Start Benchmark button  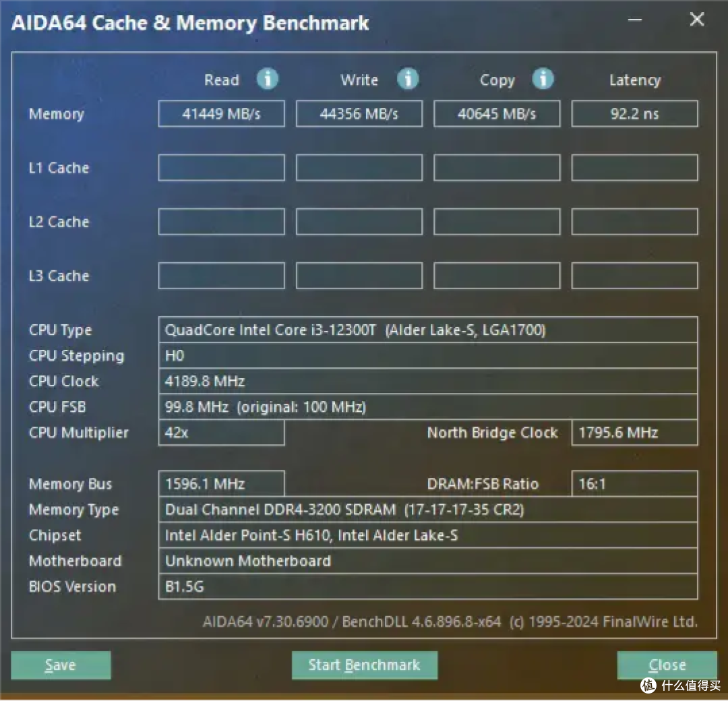pos(365,665)
